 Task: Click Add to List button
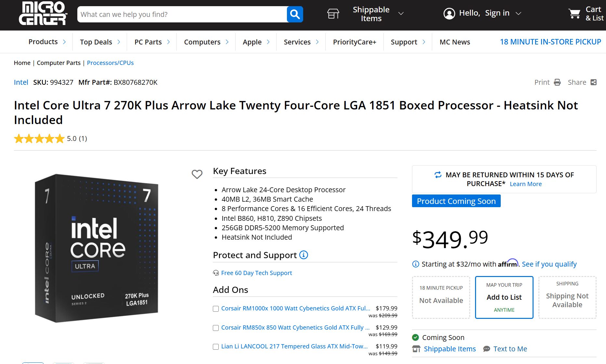point(504,297)
